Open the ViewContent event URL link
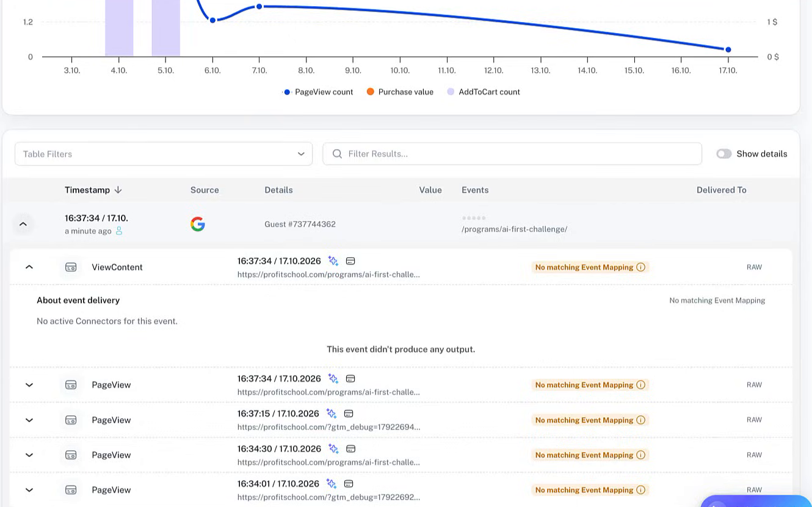812x507 pixels. [328, 274]
